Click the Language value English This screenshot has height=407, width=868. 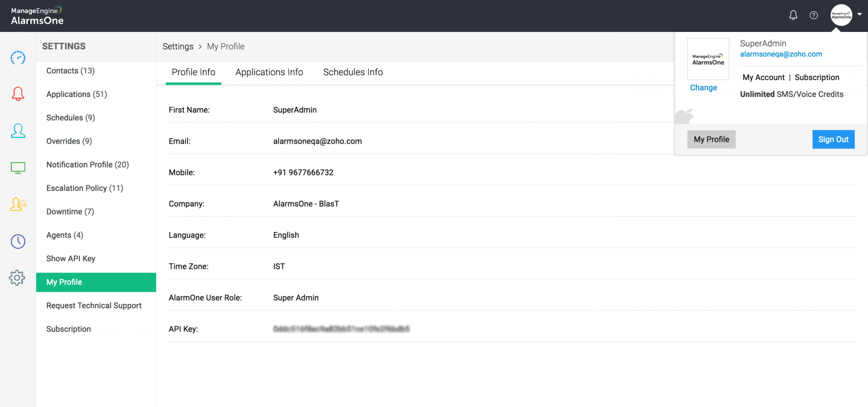pos(286,235)
